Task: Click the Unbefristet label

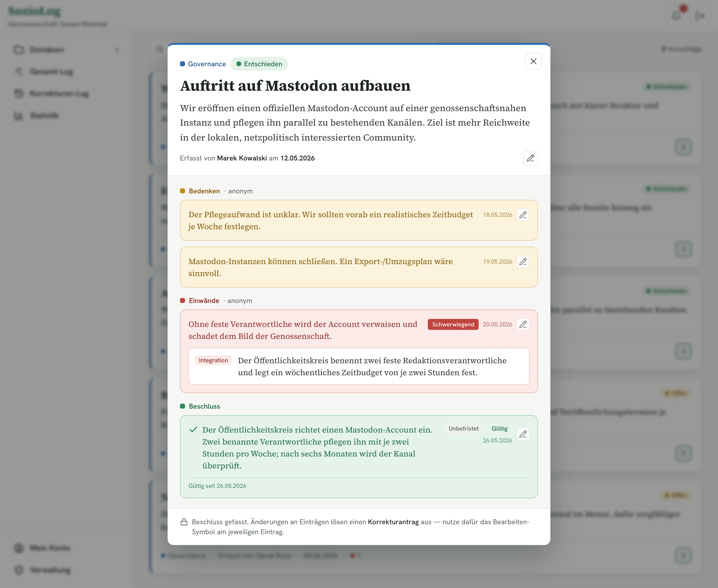Action: [x=463, y=429]
